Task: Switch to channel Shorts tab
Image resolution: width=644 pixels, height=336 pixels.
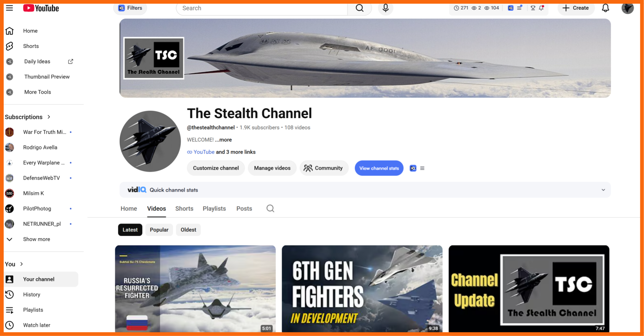Action: [184, 208]
